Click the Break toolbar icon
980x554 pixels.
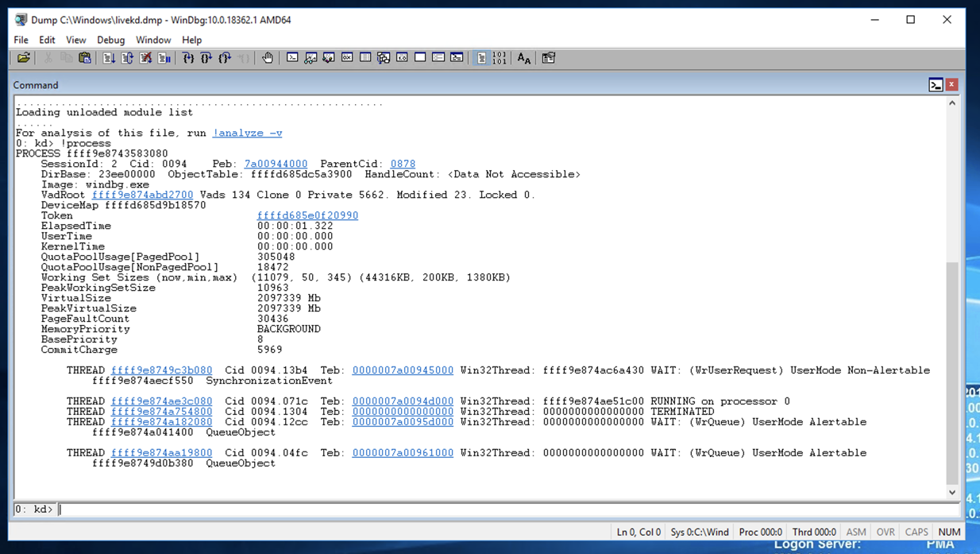pyautogui.click(x=164, y=58)
